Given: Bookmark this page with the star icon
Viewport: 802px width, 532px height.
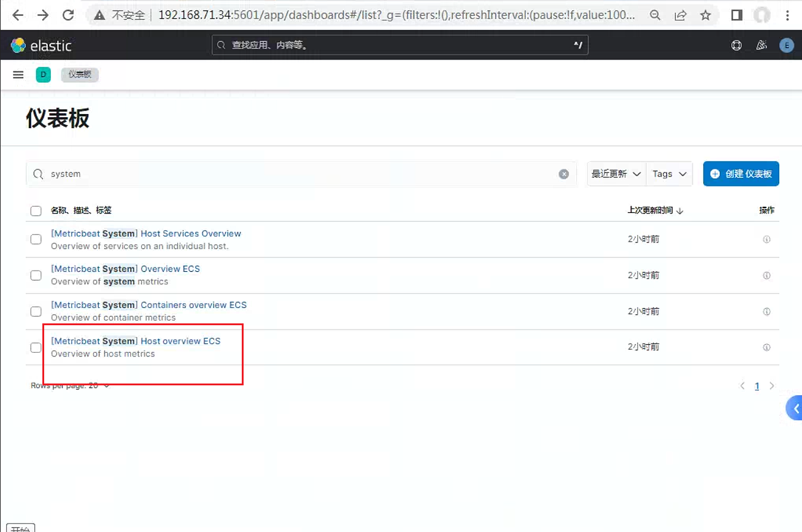Looking at the screenshot, I should pyautogui.click(x=706, y=15).
